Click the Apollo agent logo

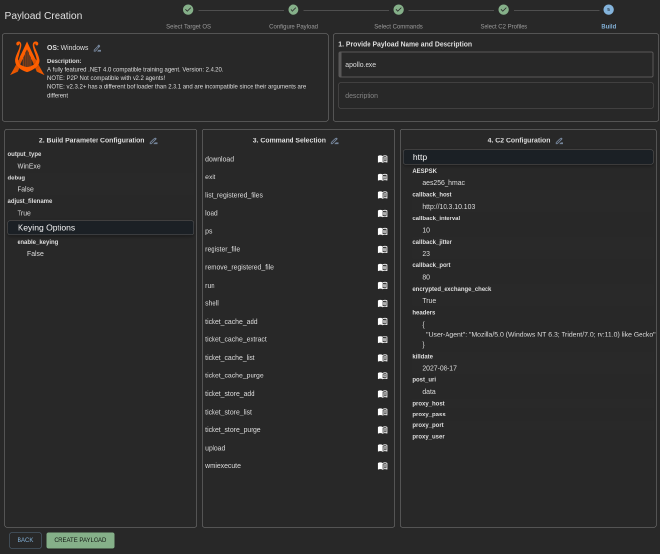click(x=27, y=58)
